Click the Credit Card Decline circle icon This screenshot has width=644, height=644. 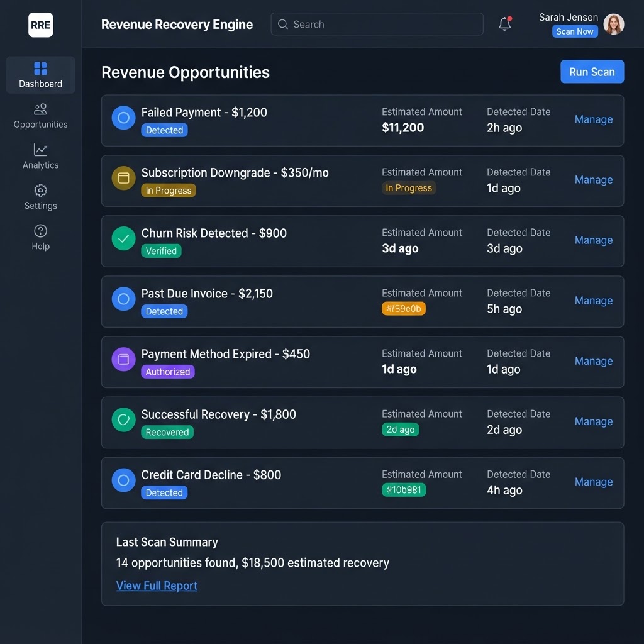coord(124,480)
